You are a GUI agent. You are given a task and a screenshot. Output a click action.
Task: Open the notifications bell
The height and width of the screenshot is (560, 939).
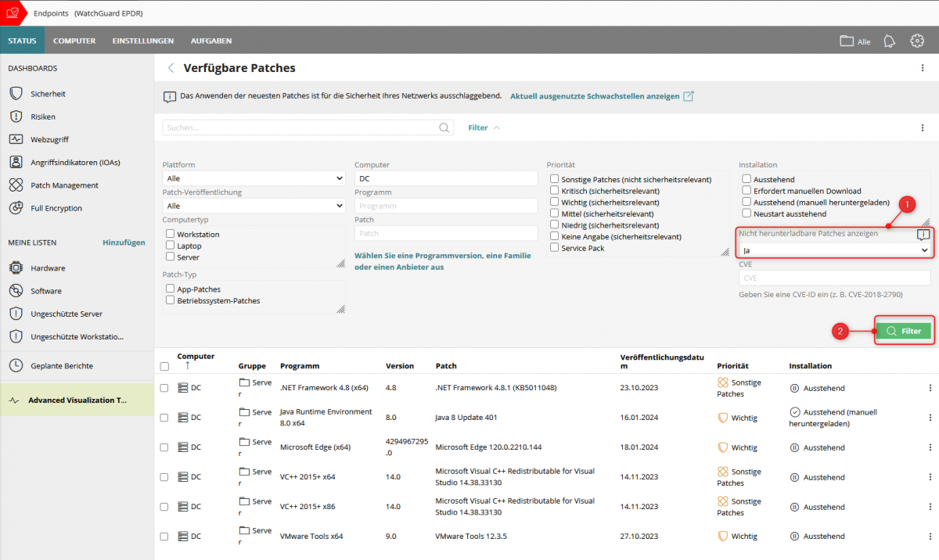point(889,41)
